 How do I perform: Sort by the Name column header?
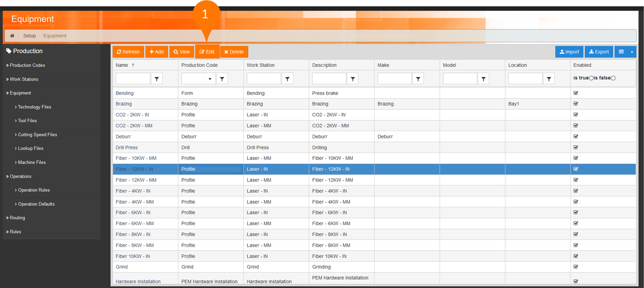(122, 65)
